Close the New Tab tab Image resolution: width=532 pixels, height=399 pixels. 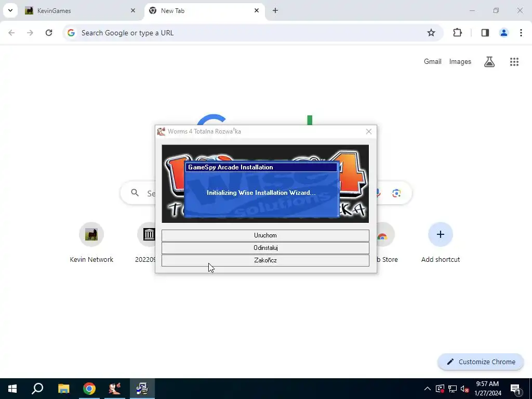(x=257, y=11)
